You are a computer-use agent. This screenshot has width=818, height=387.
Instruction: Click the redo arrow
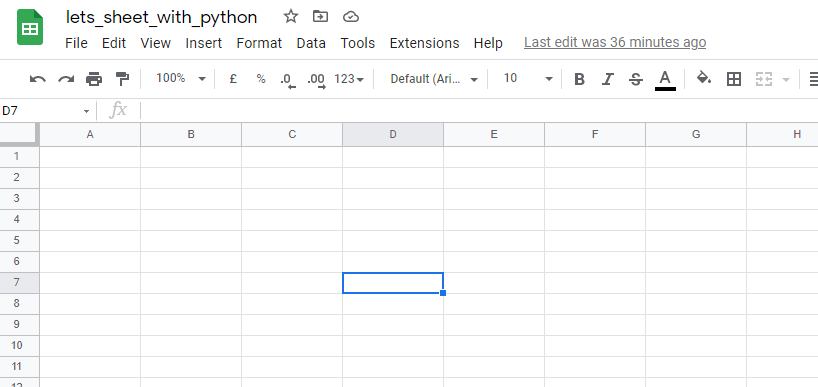point(66,79)
